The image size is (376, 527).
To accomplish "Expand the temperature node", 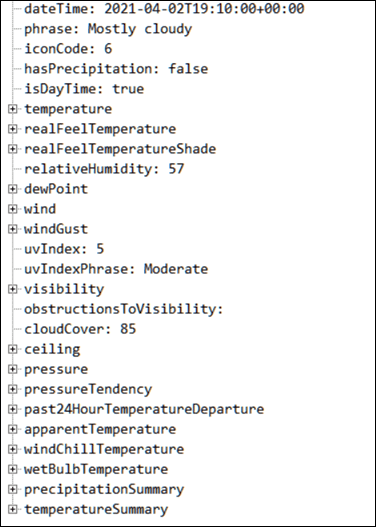I will [x=12, y=109].
